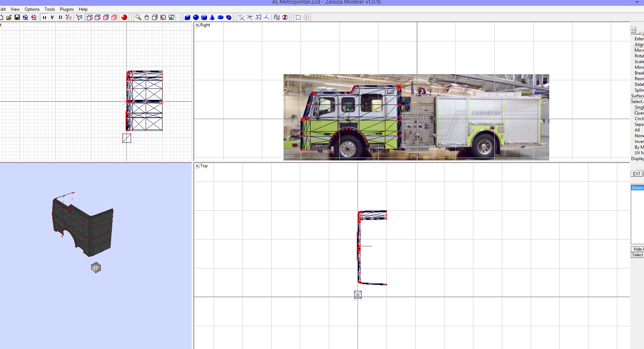This screenshot has width=644, height=349.
Task: Toggle the D axis lock button
Action: tap(60, 17)
